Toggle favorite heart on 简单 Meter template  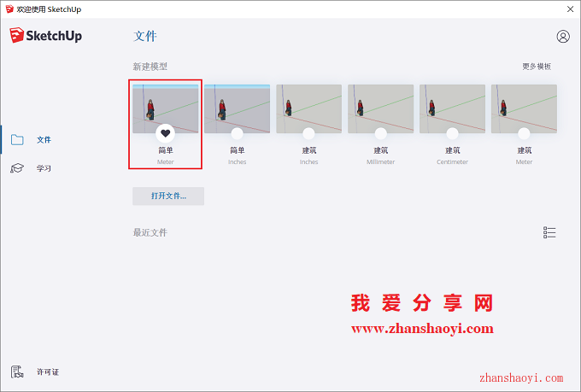(x=165, y=133)
